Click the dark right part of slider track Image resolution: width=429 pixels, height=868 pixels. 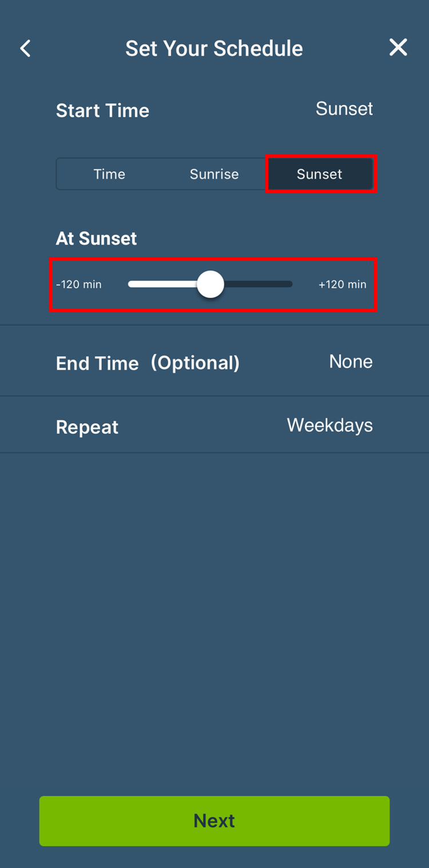[x=257, y=284]
